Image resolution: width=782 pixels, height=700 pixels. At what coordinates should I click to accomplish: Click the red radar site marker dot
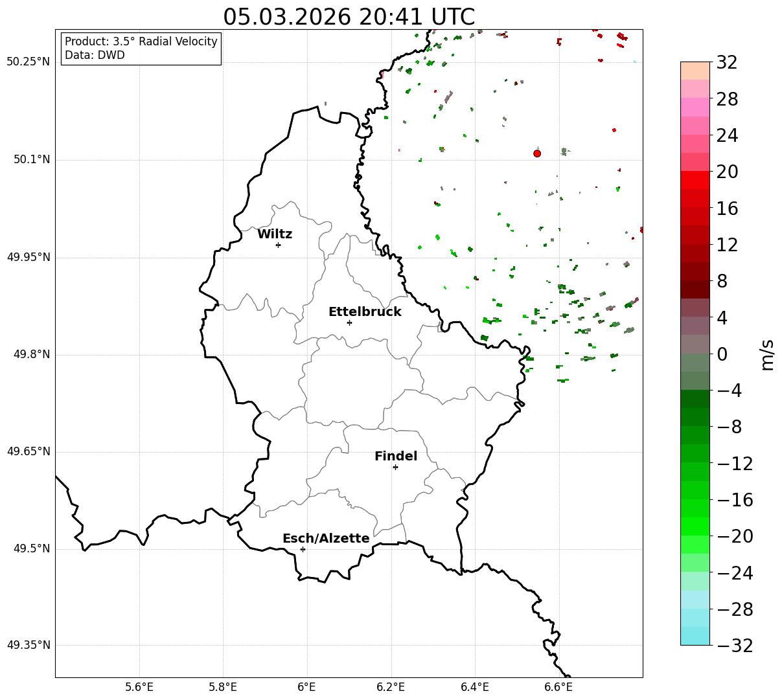[x=537, y=153]
